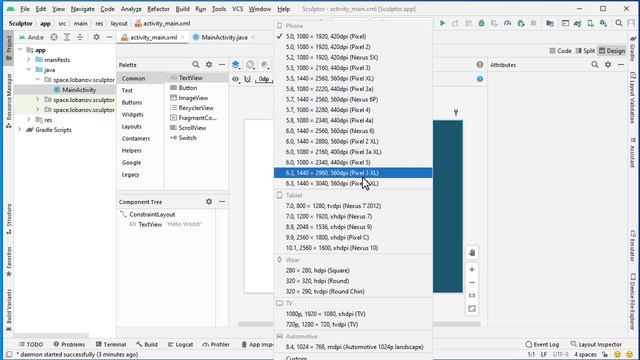
Task: Collapse the java folder
Action: 29,70
